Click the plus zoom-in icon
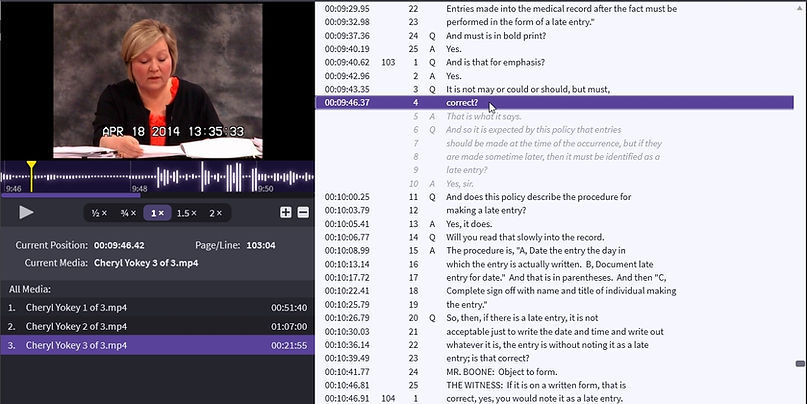807x404 pixels. 286,212
